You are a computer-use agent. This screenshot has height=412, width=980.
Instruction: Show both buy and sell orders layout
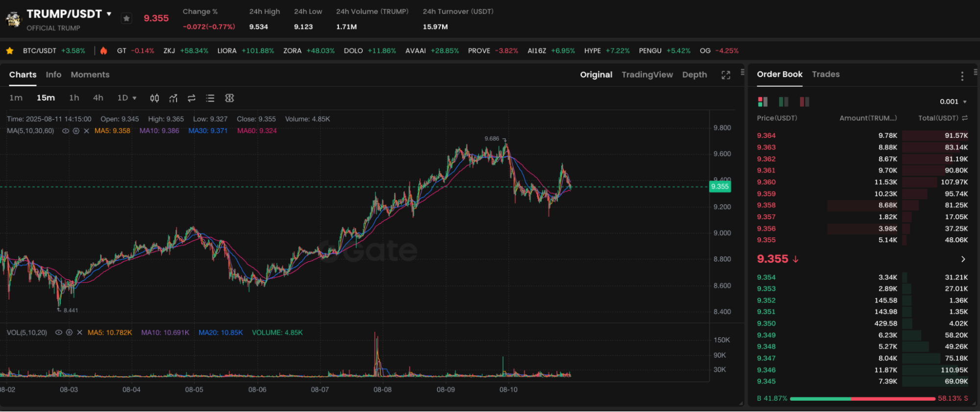(763, 102)
